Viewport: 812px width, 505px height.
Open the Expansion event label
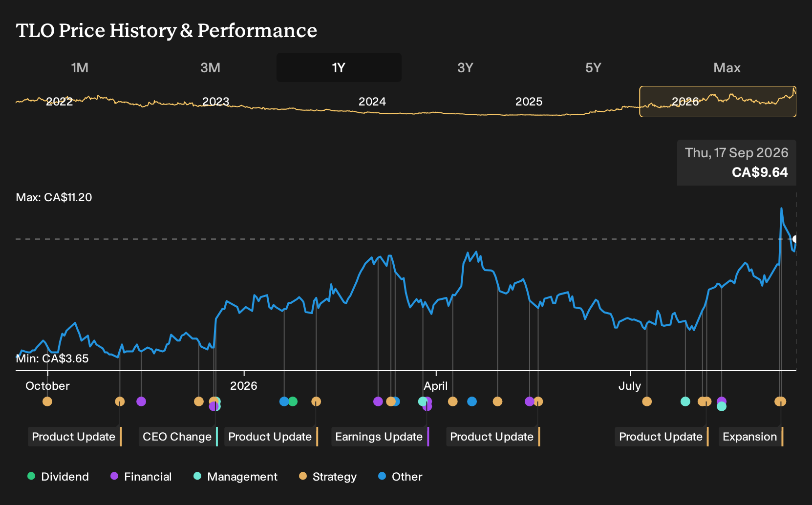[751, 437]
